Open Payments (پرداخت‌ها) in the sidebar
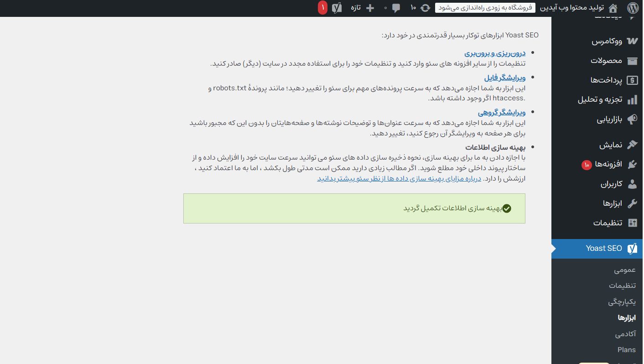The width and height of the screenshot is (644, 364). point(607,80)
